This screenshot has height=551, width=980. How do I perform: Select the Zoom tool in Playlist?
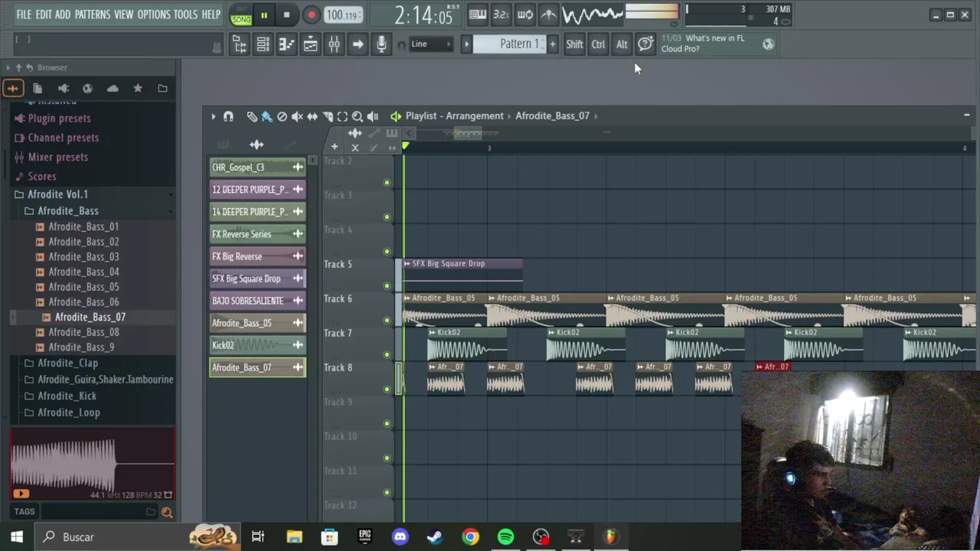click(358, 116)
